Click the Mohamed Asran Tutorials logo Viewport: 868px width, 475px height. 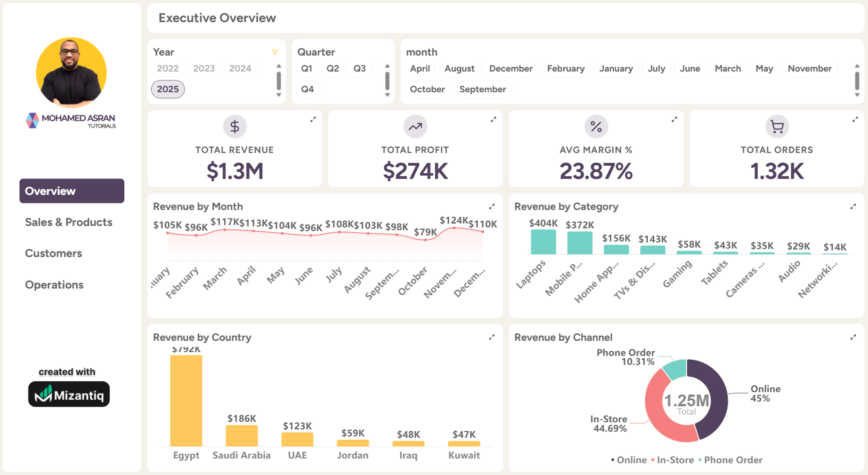pyautogui.click(x=71, y=121)
